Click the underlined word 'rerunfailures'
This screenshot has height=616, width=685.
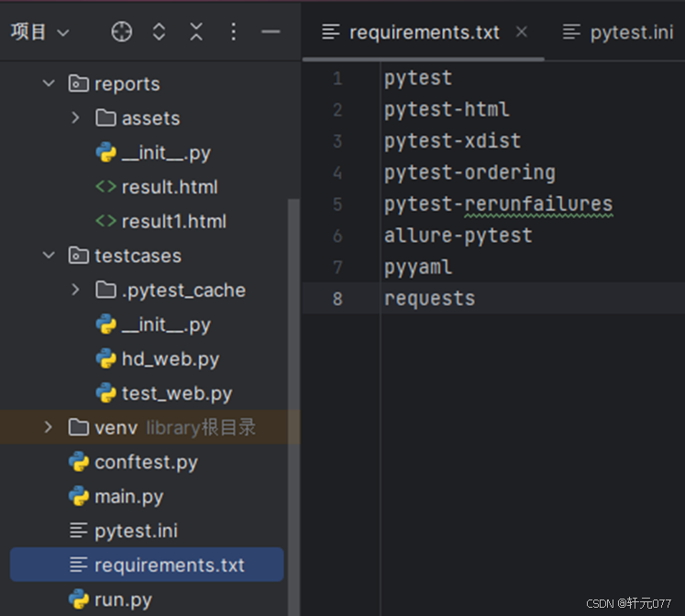coord(538,203)
